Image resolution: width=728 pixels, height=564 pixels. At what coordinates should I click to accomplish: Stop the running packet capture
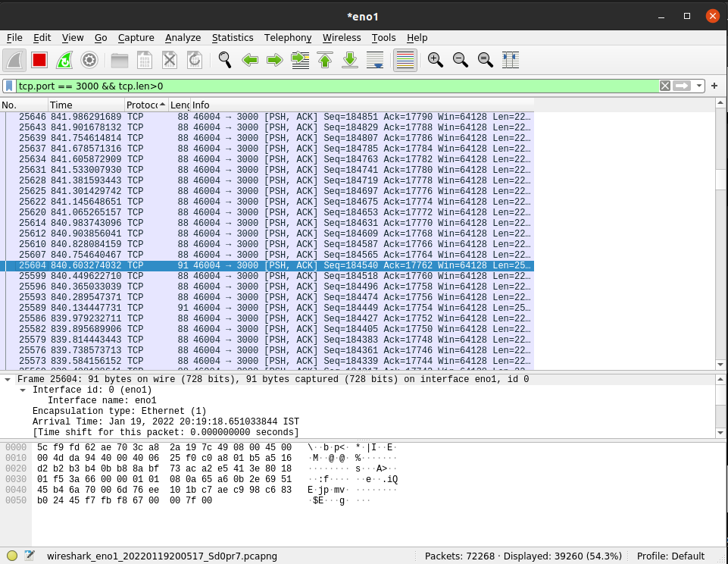point(39,60)
